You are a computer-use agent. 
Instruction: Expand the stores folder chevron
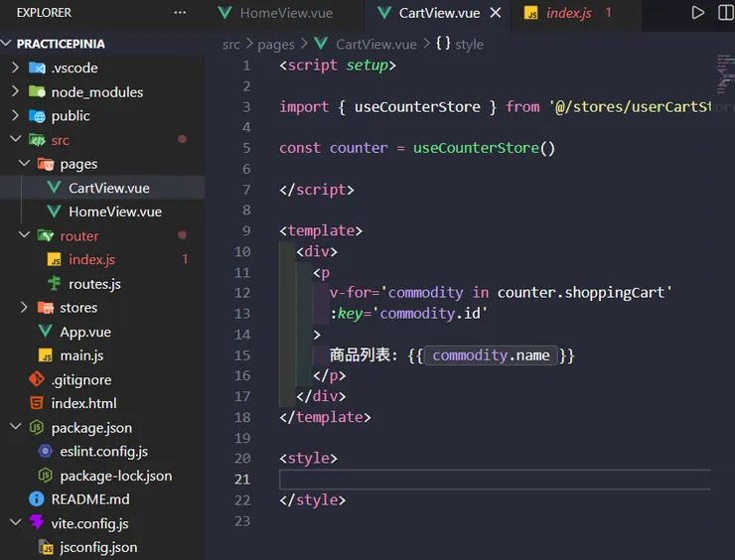(24, 308)
